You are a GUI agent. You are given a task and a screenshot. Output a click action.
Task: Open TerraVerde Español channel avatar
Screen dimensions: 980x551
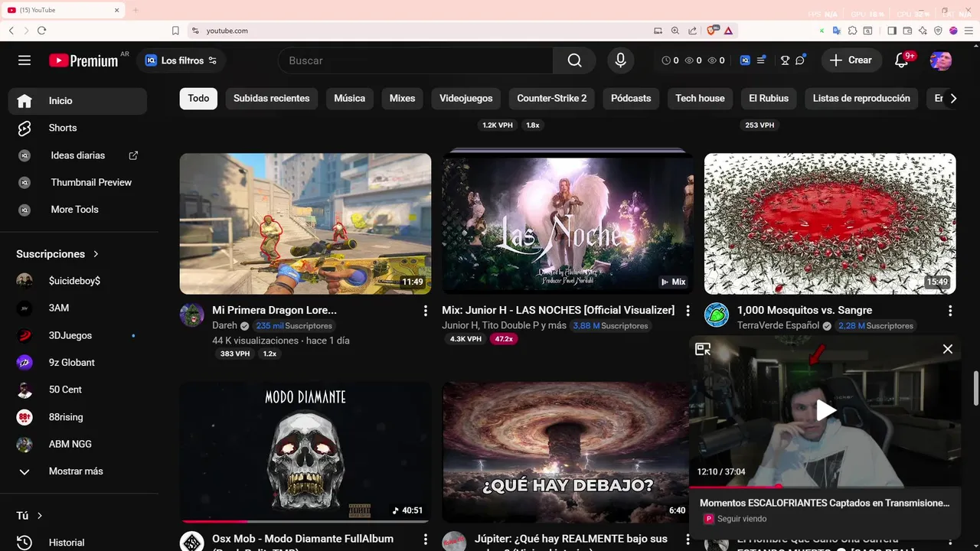(x=717, y=315)
